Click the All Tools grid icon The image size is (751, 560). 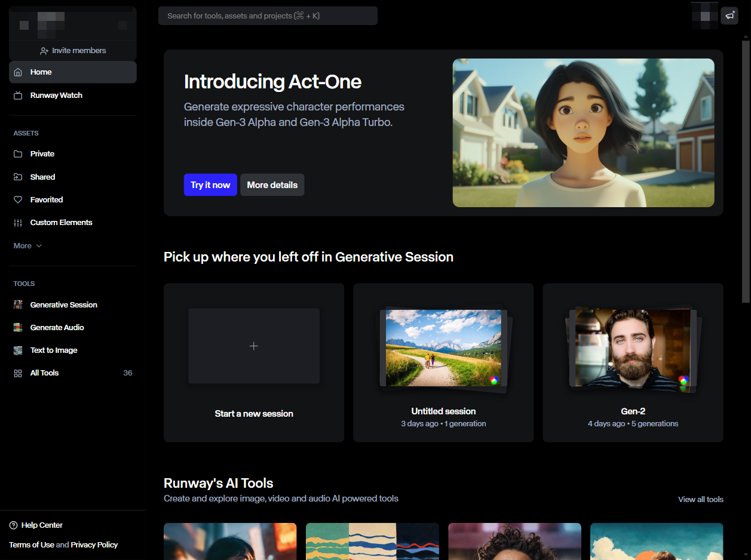(x=18, y=373)
